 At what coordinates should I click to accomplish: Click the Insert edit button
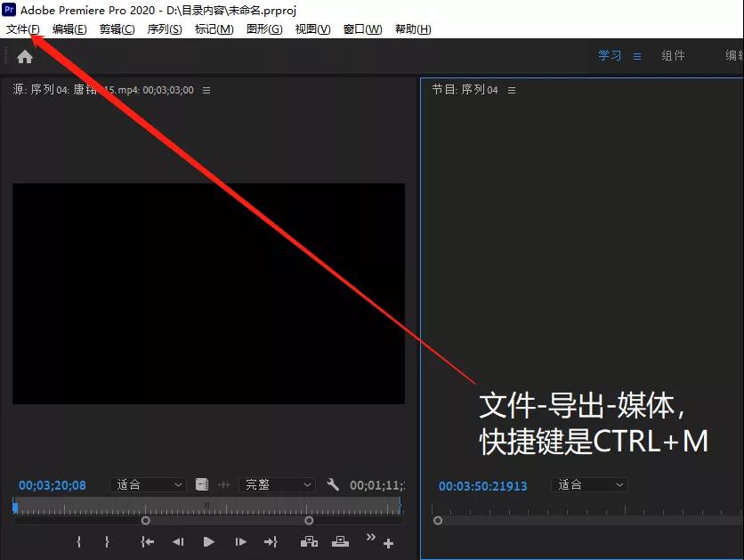(x=310, y=541)
